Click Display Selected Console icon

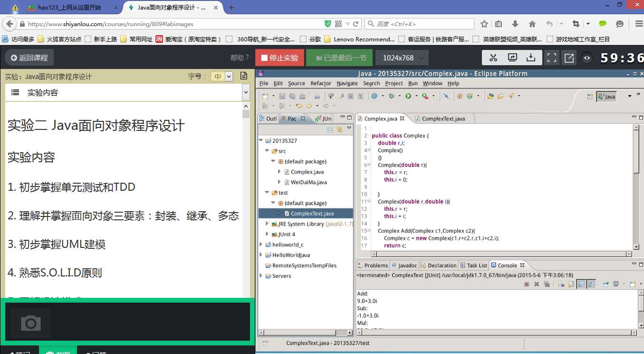coord(616,284)
